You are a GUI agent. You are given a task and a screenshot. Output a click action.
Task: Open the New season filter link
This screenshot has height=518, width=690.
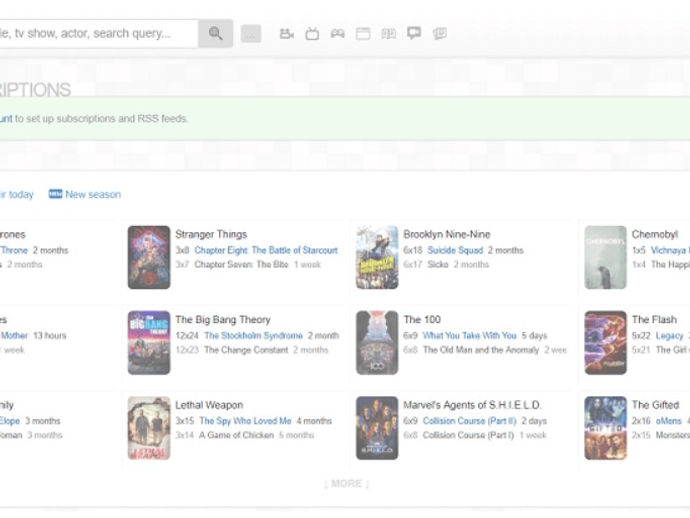tap(93, 195)
